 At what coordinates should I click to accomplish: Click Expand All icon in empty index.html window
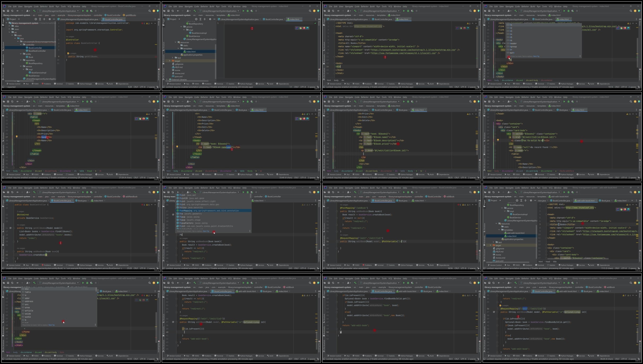pyautogui.click(x=200, y=19)
